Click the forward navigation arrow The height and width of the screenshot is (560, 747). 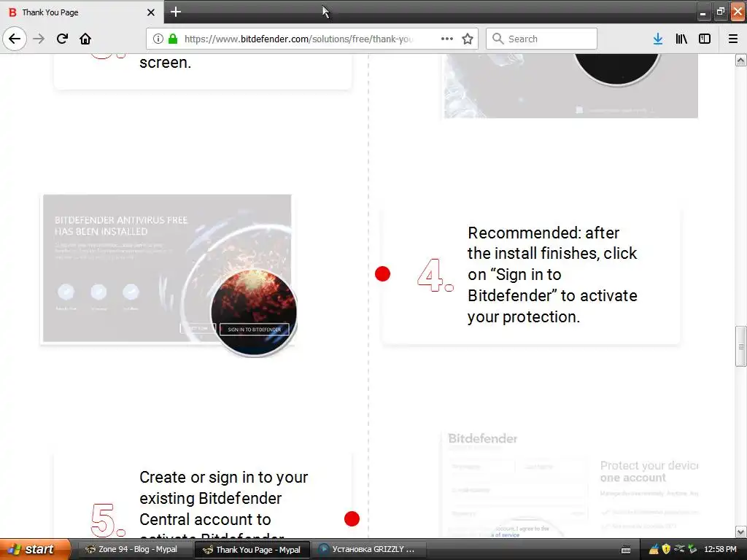39,39
